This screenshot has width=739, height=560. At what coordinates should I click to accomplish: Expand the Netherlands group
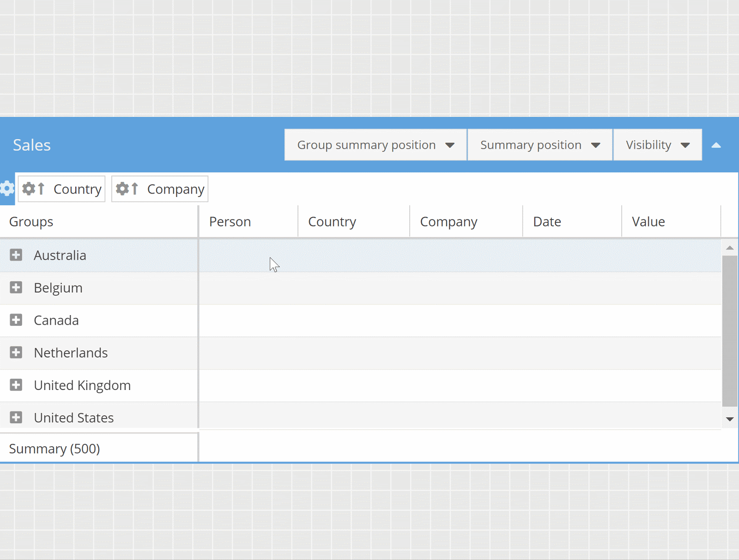pos(16,353)
